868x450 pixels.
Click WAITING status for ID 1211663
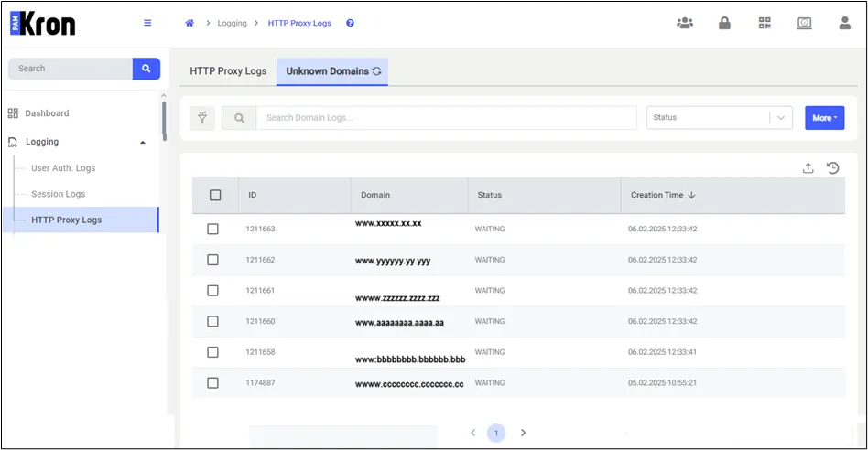[x=489, y=229]
